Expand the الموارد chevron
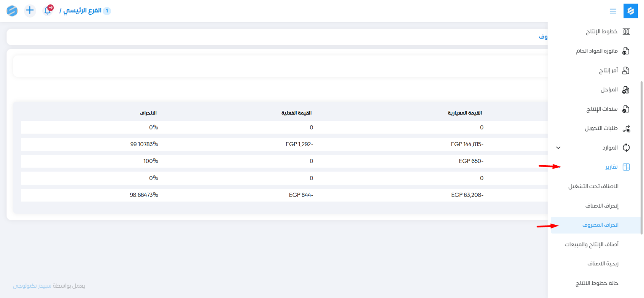Viewport: 644px width, 298px height. click(x=558, y=148)
